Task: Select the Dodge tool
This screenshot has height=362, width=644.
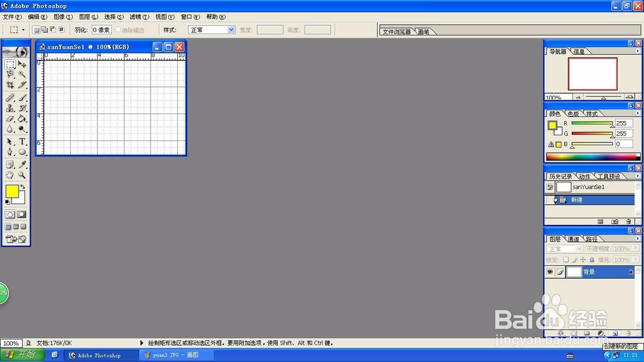Action: 22,129
